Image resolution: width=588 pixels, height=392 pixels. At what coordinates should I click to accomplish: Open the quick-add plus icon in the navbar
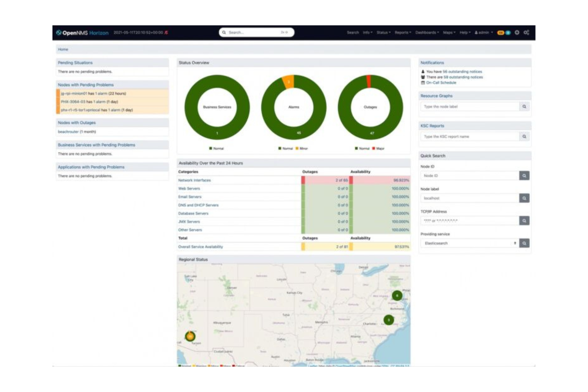coord(517,33)
